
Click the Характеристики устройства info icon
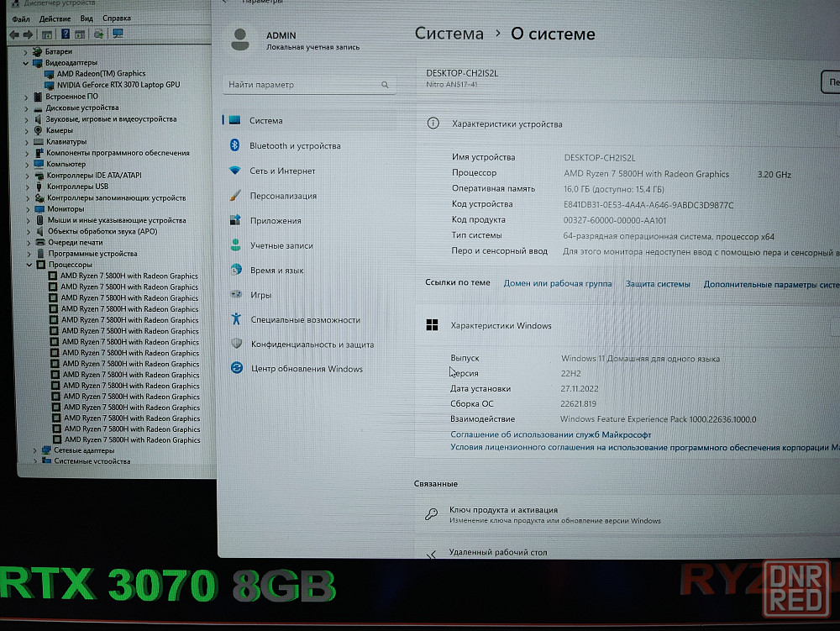[x=433, y=124]
